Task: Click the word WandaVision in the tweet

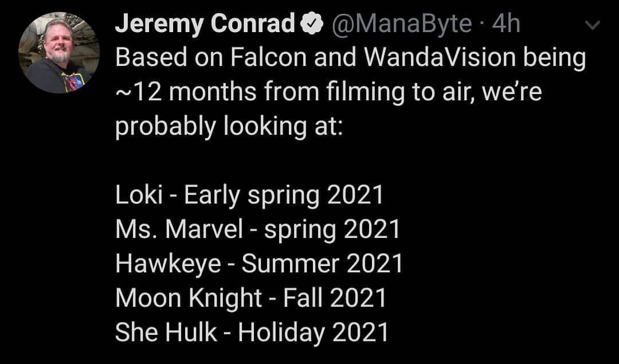Action: click(440, 58)
